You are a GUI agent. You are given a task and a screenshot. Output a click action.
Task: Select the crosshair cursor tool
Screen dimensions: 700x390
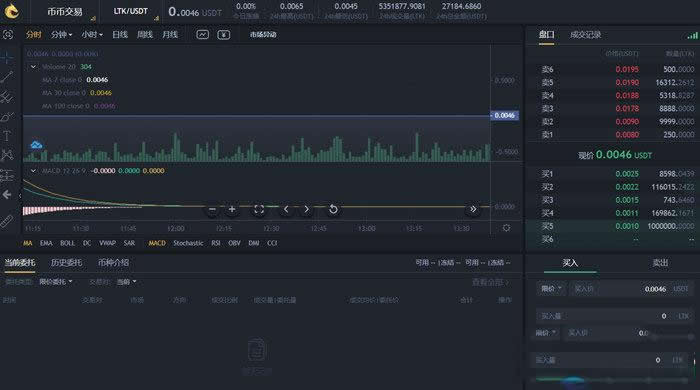tap(7, 58)
